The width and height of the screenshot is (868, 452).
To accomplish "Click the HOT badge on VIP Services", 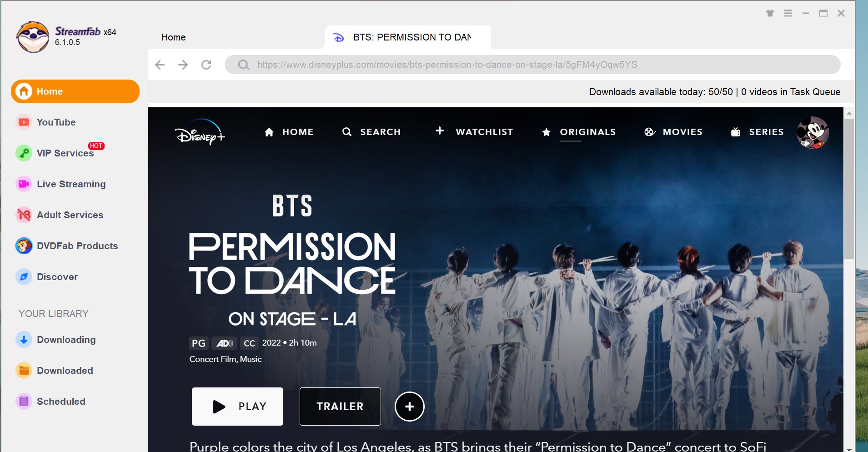I will coord(96,146).
